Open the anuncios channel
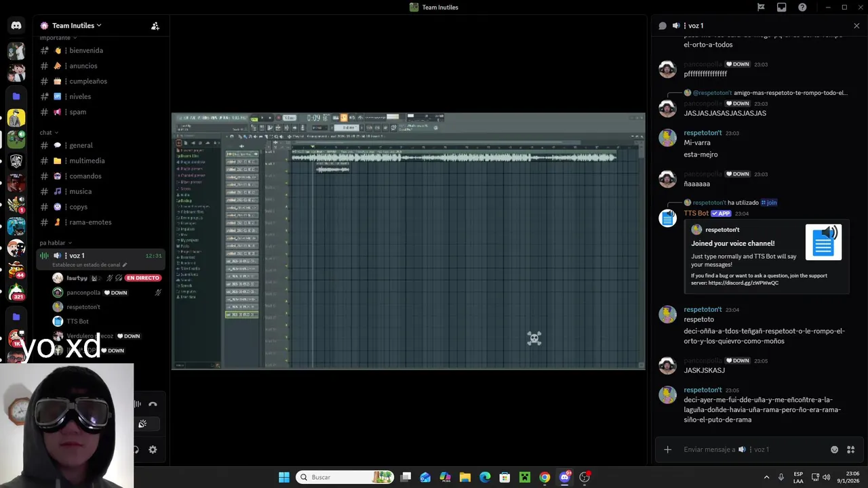The image size is (868, 488). [102, 66]
